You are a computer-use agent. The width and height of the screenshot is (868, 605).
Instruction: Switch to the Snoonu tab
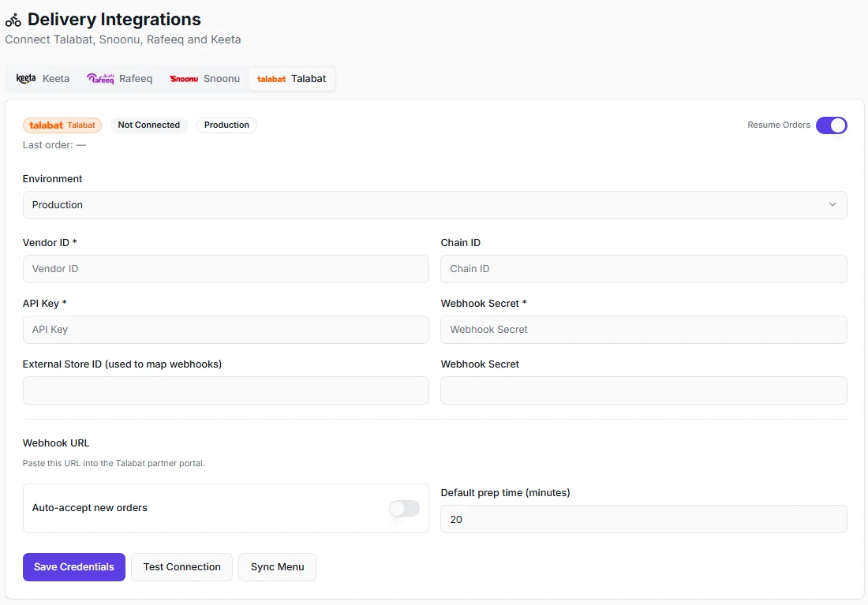[x=205, y=79]
